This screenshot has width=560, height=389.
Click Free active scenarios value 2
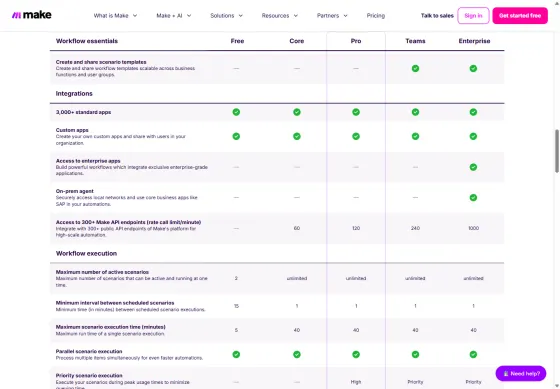tap(236, 278)
